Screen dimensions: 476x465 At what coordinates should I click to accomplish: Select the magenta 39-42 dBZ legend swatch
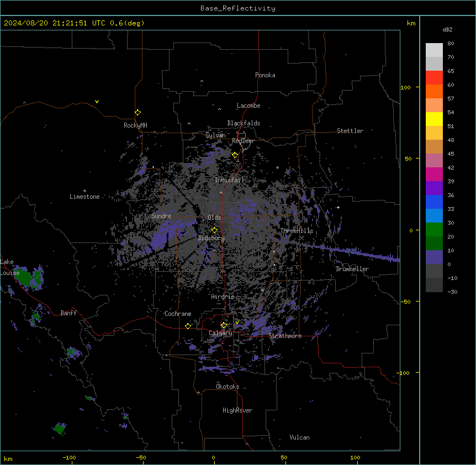click(434, 174)
